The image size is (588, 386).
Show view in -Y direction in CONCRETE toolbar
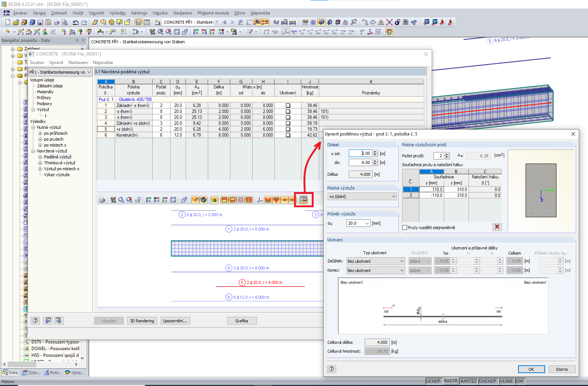(x=157, y=200)
